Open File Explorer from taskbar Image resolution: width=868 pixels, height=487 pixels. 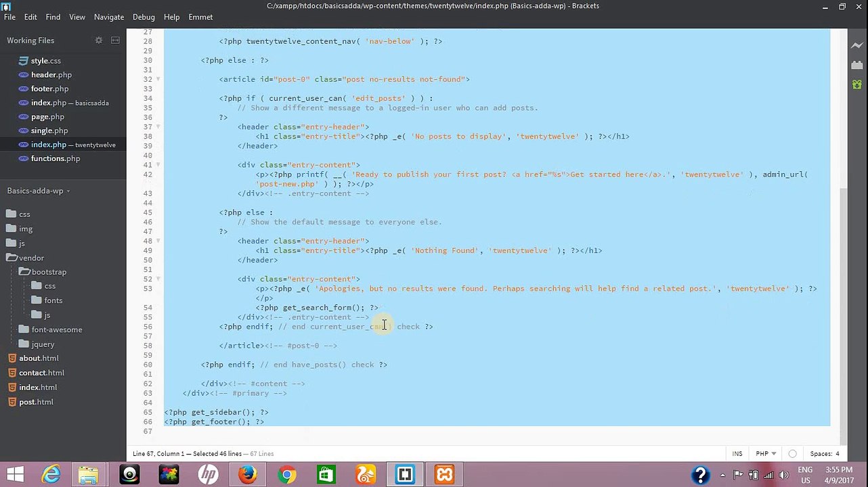tap(89, 475)
